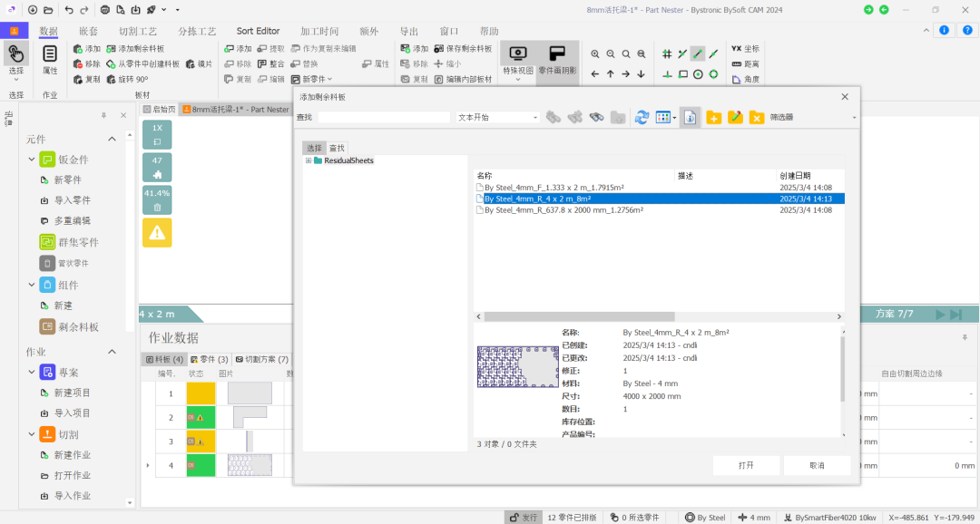The height and width of the screenshot is (524, 980).
Task: Click the refresh icon in the dialog toolbar
Action: [642, 118]
